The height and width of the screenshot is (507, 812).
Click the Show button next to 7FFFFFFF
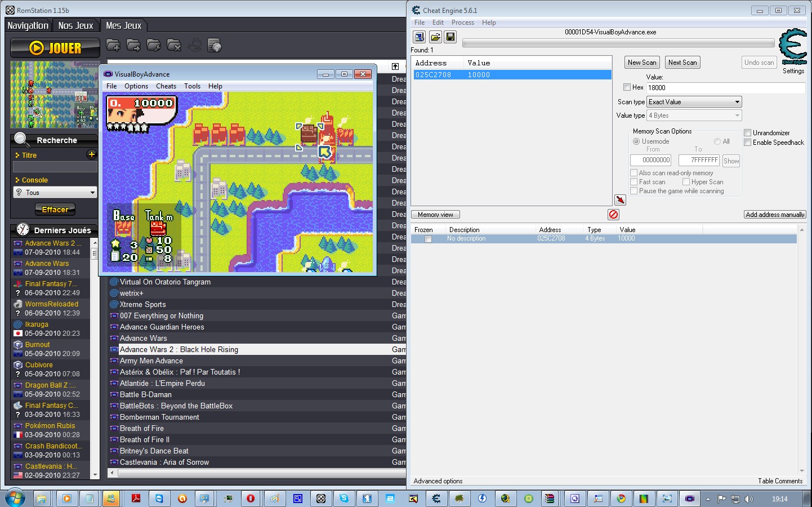731,161
